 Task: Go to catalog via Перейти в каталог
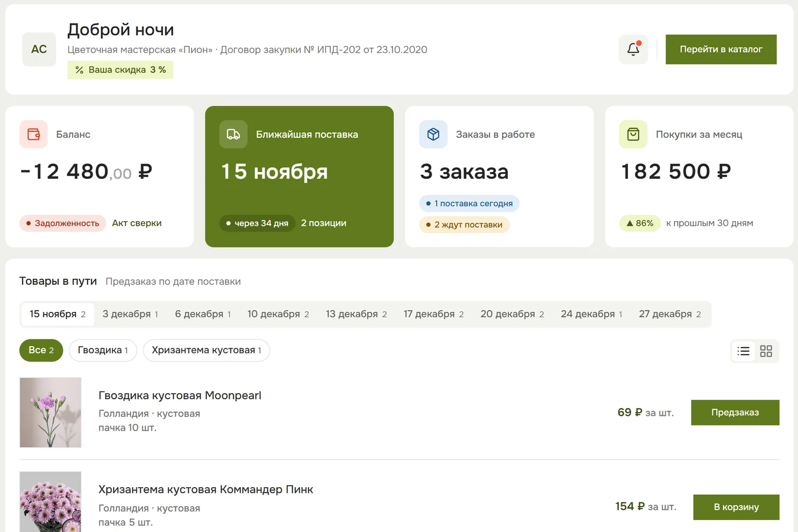point(721,49)
